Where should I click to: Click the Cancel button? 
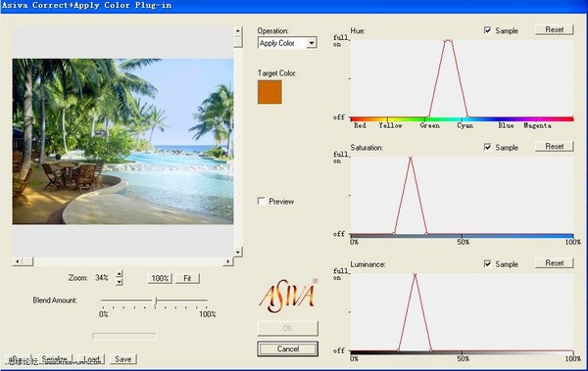[x=287, y=348]
